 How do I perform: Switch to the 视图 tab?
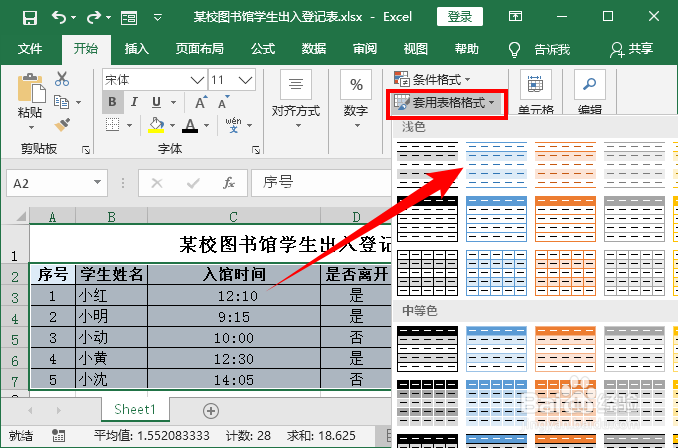point(416,48)
